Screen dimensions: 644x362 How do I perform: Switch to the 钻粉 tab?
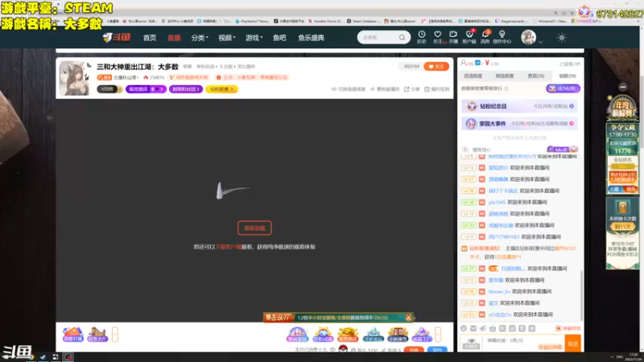568,76
